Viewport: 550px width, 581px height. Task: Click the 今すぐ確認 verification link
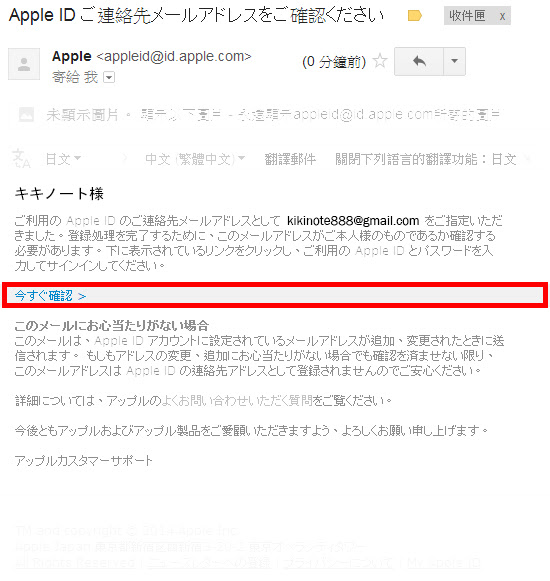50,296
